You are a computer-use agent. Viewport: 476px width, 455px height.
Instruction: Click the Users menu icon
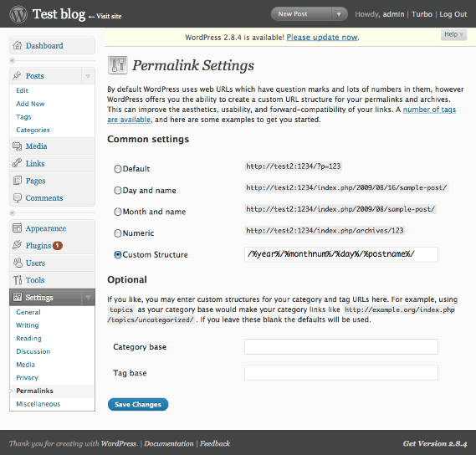(x=18, y=263)
